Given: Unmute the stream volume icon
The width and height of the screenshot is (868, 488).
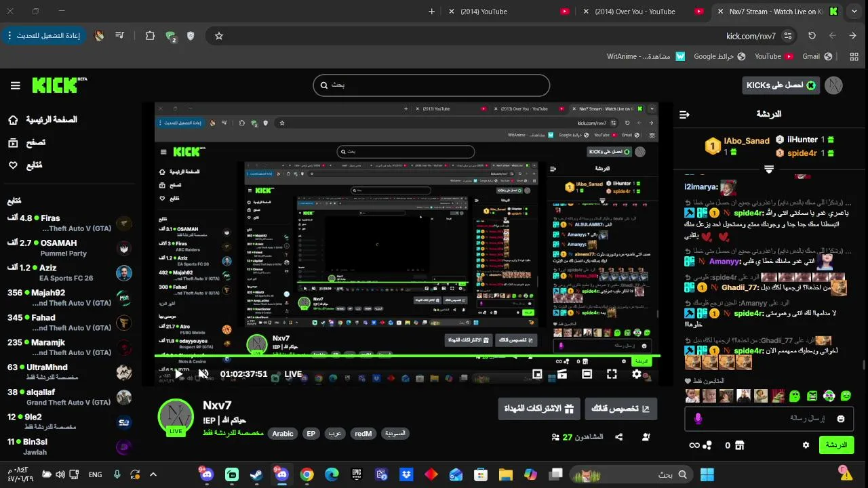Looking at the screenshot, I should [x=203, y=374].
